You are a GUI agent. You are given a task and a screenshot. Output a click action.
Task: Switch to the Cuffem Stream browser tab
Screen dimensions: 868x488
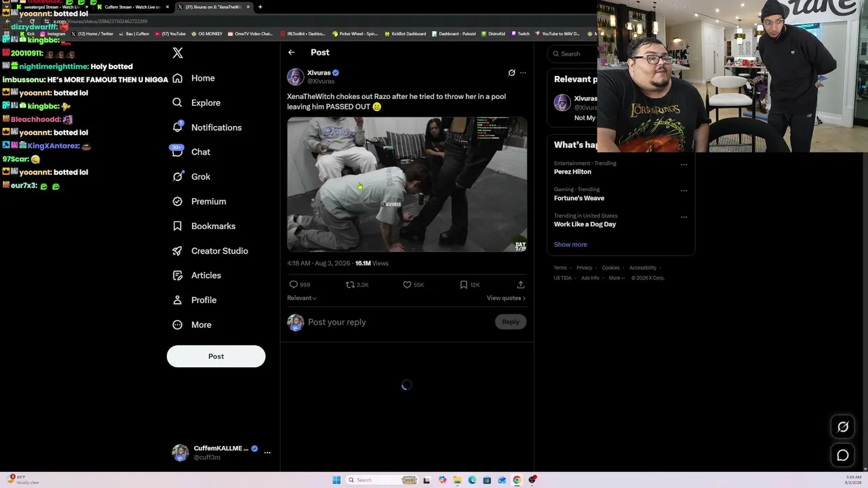132,7
